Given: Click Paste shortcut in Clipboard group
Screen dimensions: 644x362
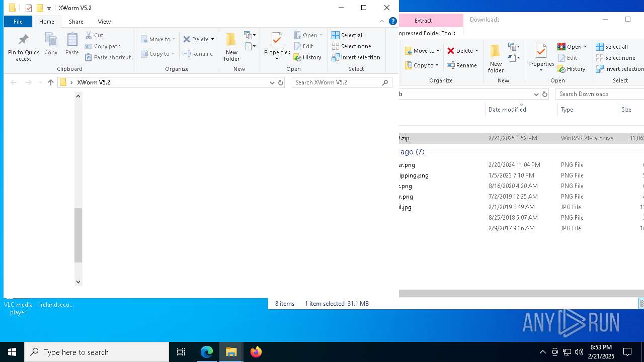Looking at the screenshot, I should pyautogui.click(x=108, y=57).
